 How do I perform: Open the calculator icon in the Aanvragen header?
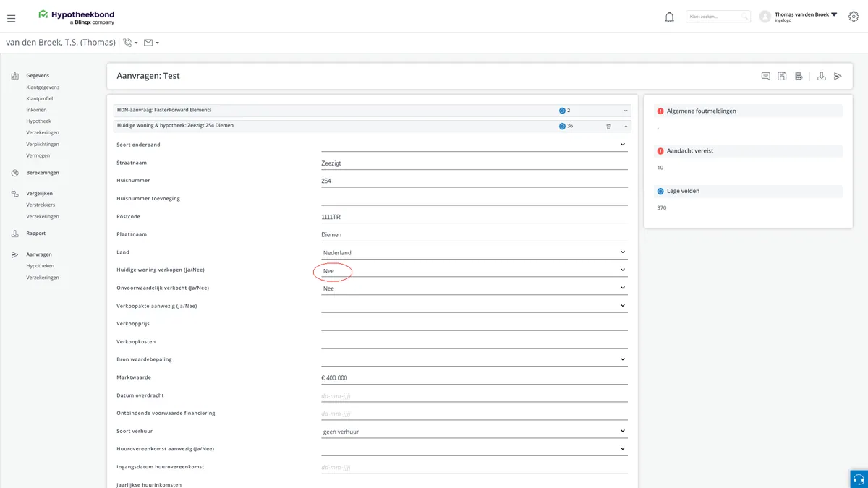pyautogui.click(x=799, y=76)
